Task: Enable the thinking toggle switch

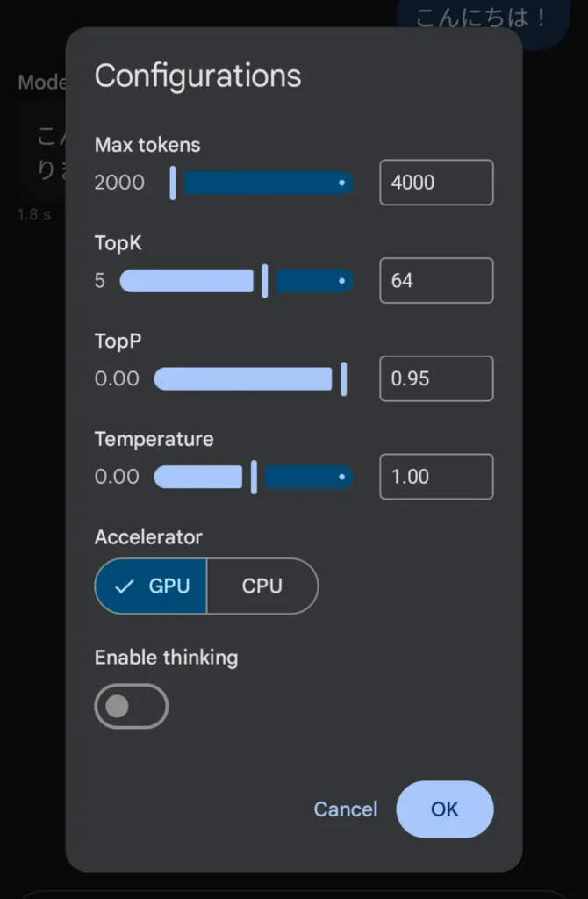Action: (x=132, y=706)
